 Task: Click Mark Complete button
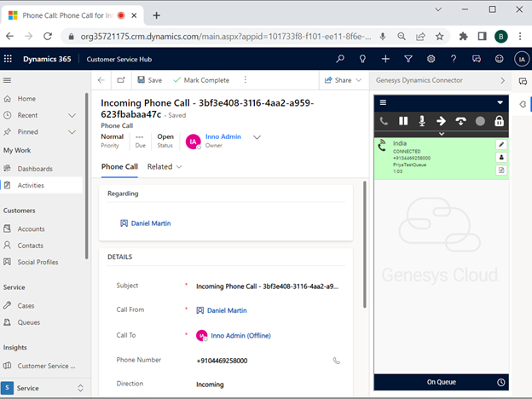(x=201, y=80)
